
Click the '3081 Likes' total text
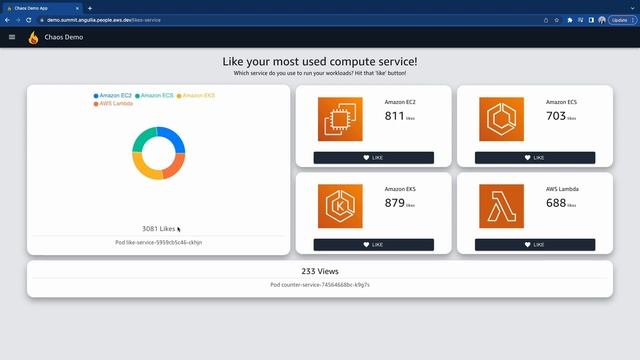158,229
